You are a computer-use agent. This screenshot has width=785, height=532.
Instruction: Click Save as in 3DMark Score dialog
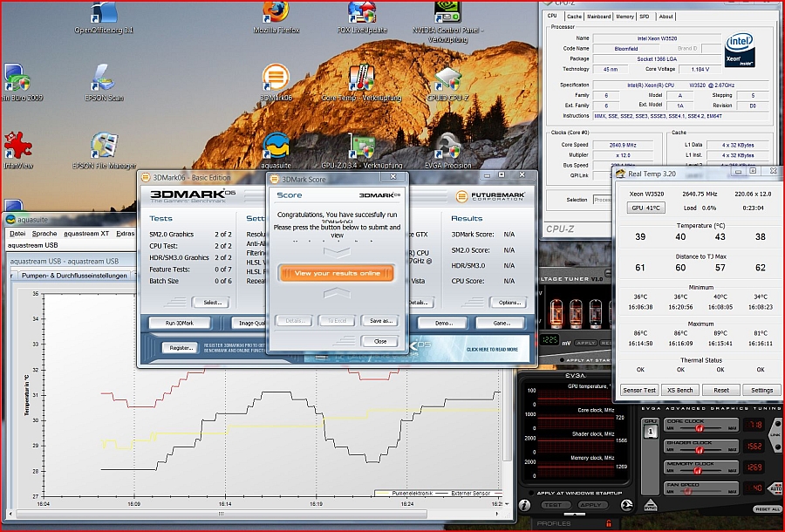[x=380, y=321]
